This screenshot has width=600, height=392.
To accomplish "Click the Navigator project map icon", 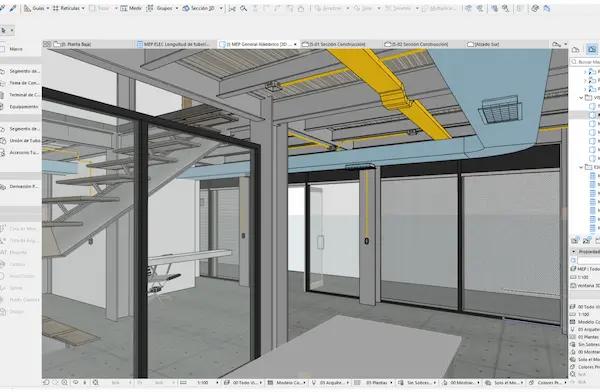I will (576, 49).
